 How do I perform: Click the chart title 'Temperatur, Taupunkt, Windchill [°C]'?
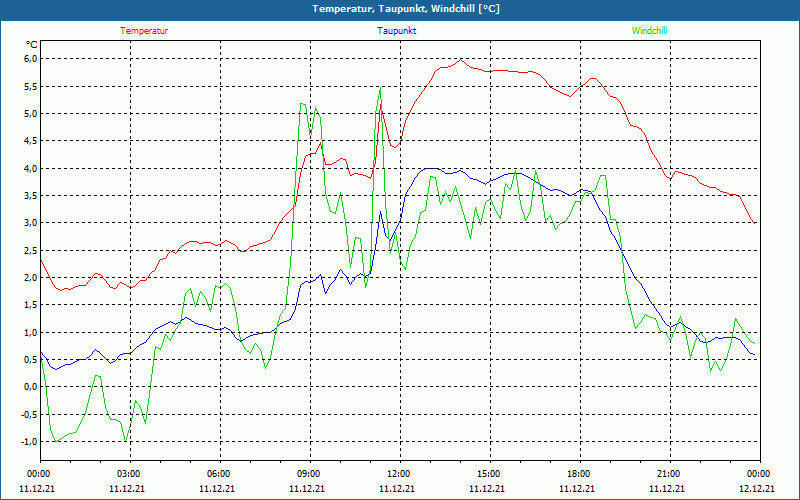coord(406,9)
